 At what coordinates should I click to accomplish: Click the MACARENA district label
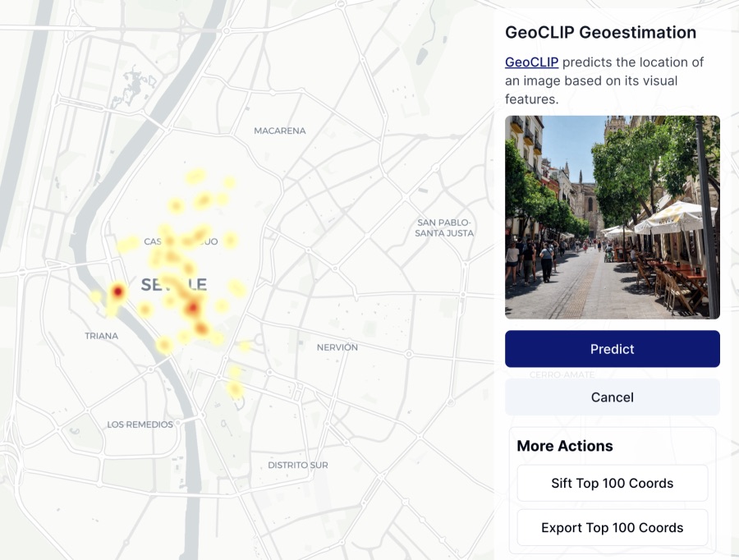(280, 131)
